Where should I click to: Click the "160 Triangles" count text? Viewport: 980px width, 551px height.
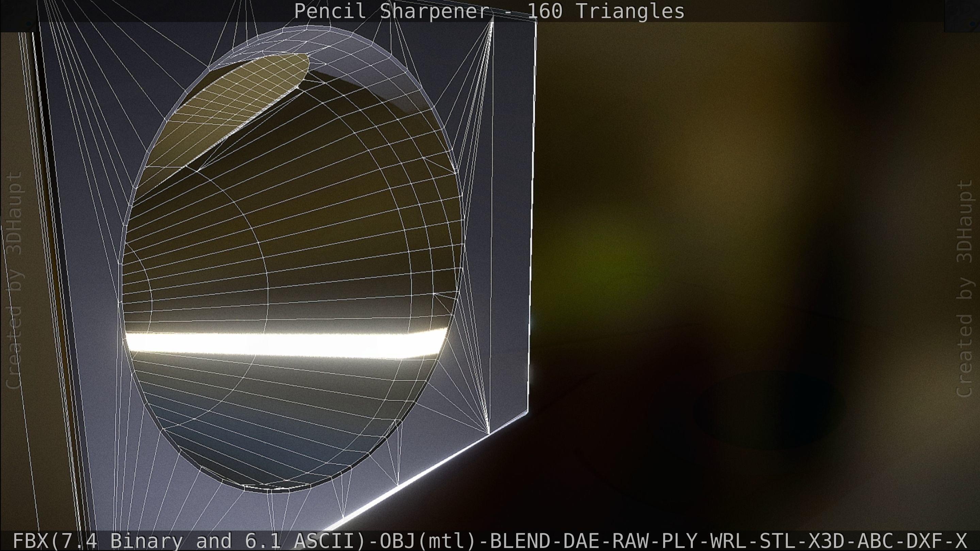pos(606,11)
